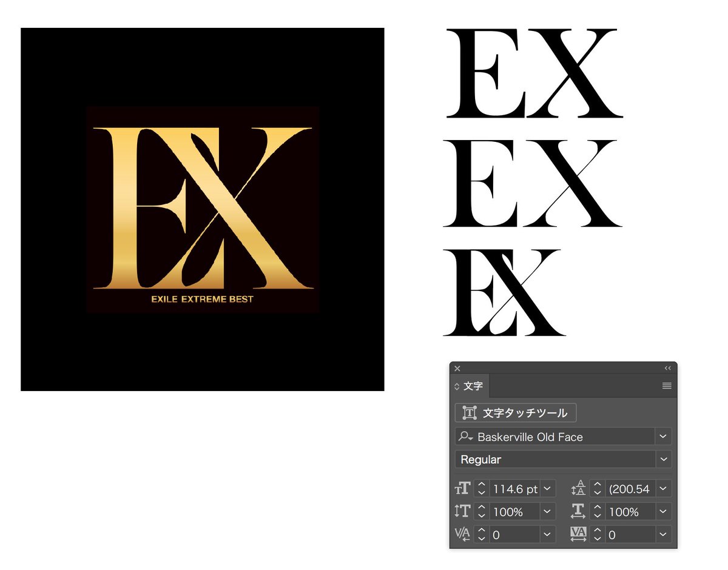Select the middle EX lettering with slash
Image resolution: width=728 pixels, height=570 pixels.
point(532,183)
